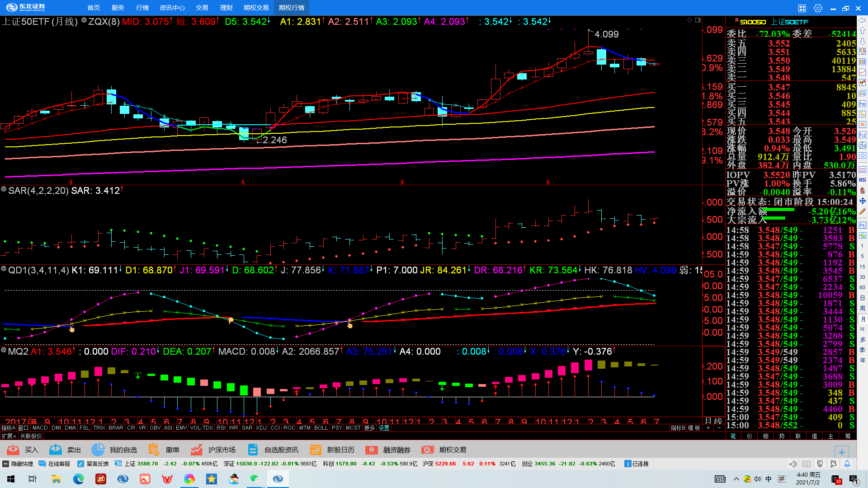868x488 pixels.
Task: Click the 卖出 sell icon
Action: (56, 450)
